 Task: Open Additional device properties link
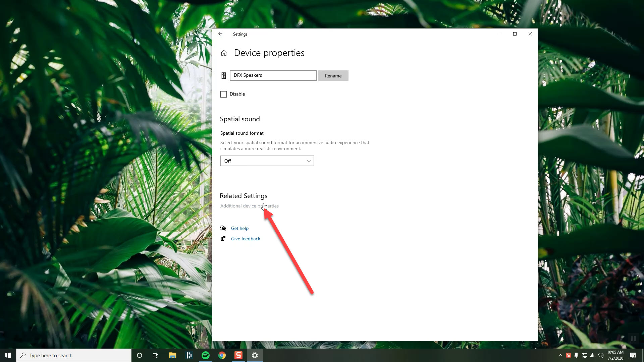(x=249, y=206)
